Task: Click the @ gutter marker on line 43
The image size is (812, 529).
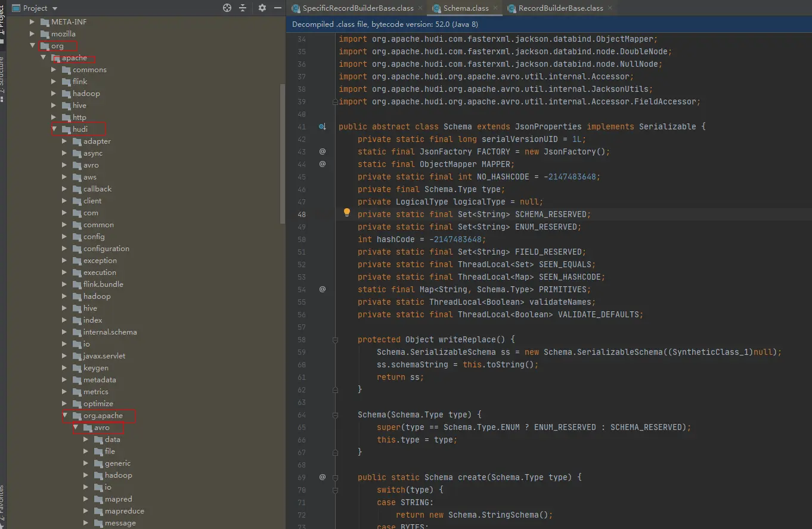Action: [x=323, y=151]
